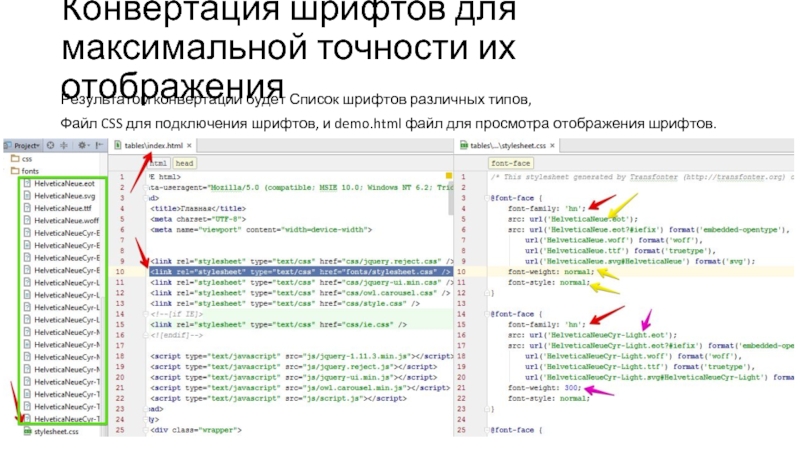Click the HelveticaNeue.woff url line in CSS
800x450 pixels.
(x=614, y=240)
